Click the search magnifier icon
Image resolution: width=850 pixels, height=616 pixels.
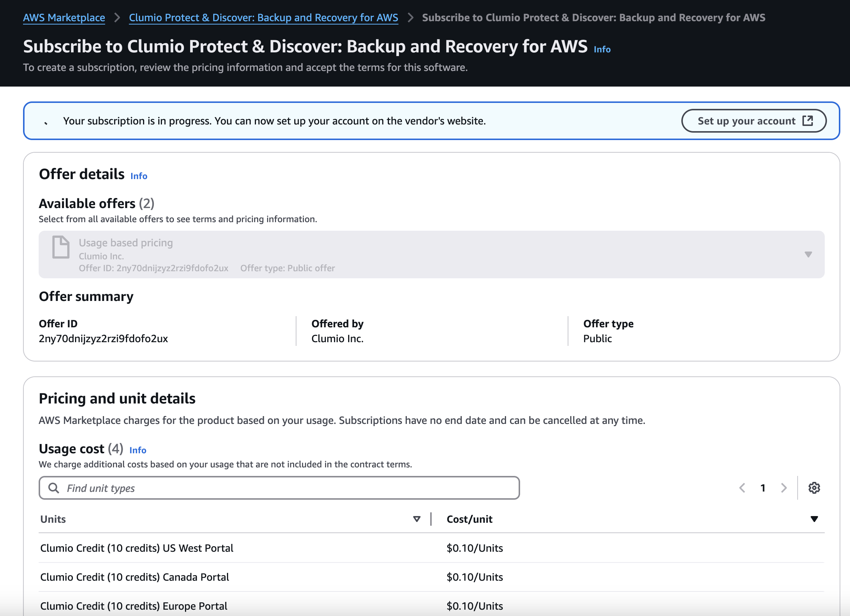[53, 488]
